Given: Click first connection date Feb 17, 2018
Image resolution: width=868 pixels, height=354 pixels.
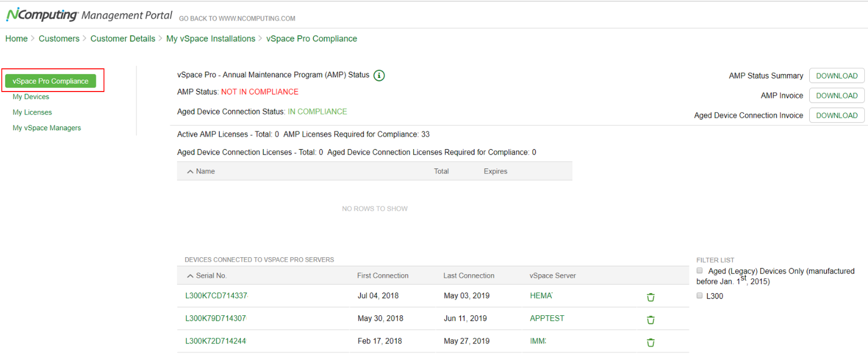Looking at the screenshot, I should point(380,341).
